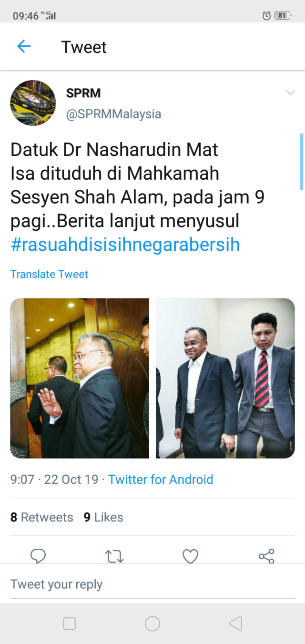Image resolution: width=305 pixels, height=644 pixels.
Task: Tap the Android back triangle button
Action: (235, 624)
